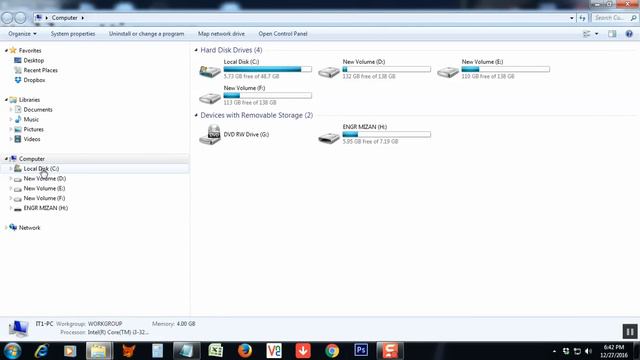Open Excel from the taskbar
The height and width of the screenshot is (360, 640).
point(216,351)
